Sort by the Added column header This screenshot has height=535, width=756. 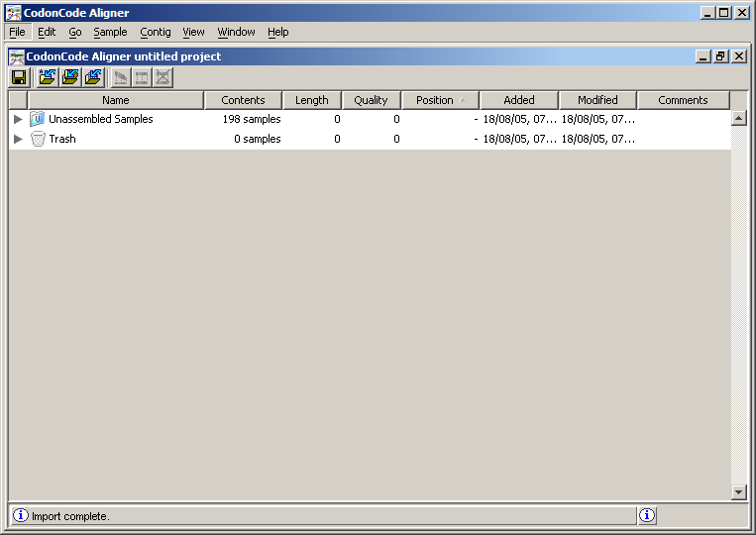(x=519, y=100)
